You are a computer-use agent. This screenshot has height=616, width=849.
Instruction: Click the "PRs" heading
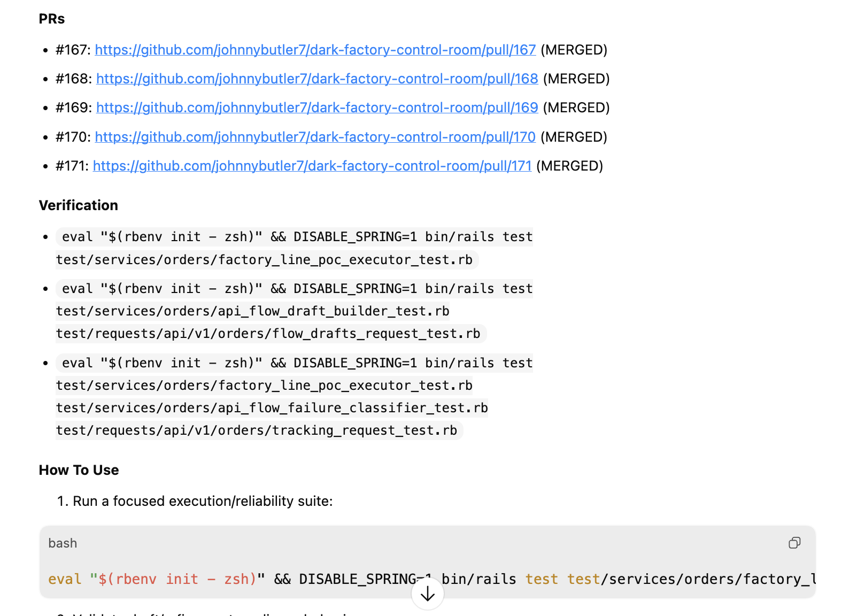(52, 19)
